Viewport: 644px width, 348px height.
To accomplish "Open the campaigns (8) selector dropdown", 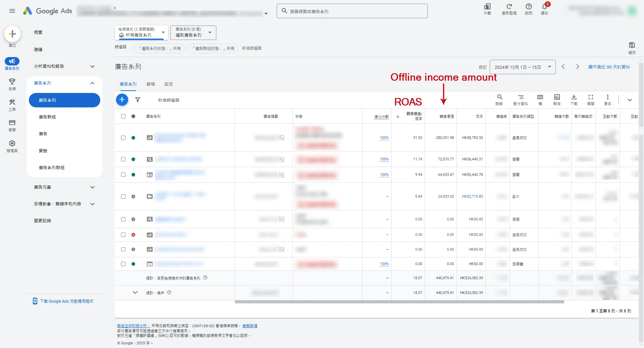I will [193, 33].
